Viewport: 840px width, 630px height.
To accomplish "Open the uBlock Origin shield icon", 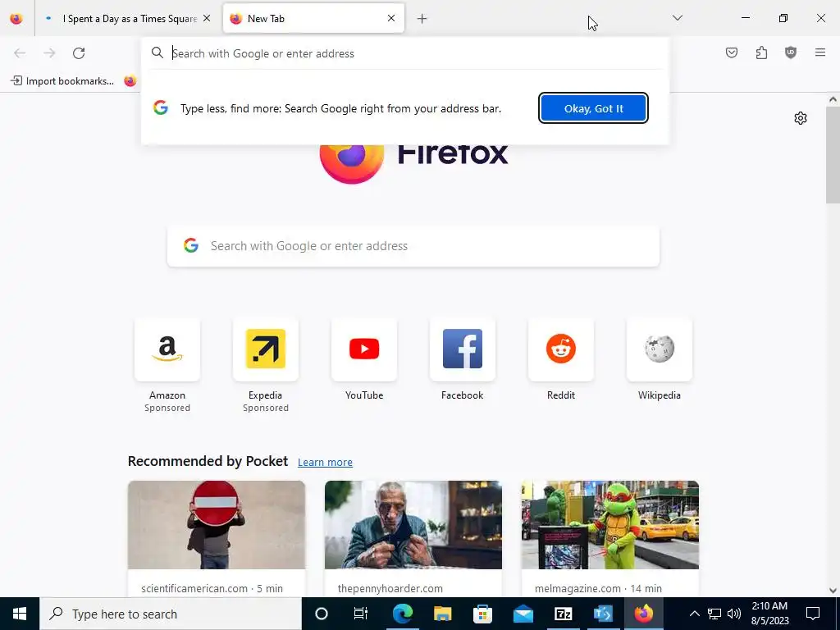I will (x=791, y=52).
